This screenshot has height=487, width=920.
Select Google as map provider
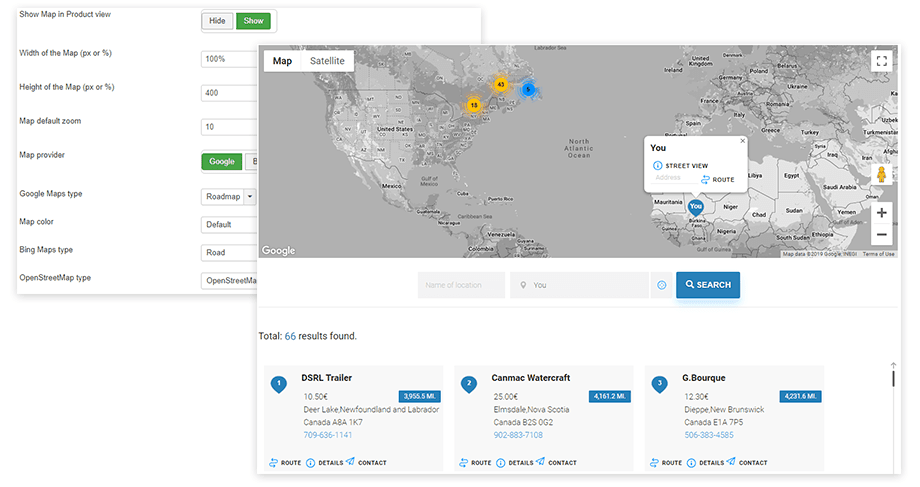click(x=221, y=161)
